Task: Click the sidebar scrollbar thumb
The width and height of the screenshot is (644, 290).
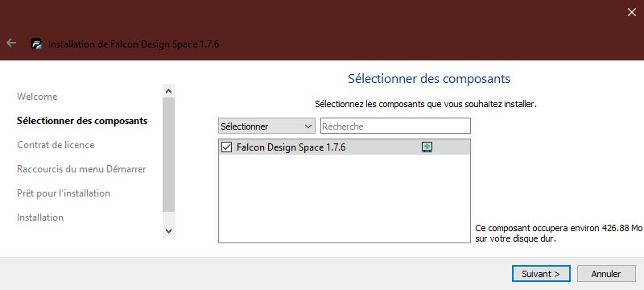Action: tap(168, 155)
